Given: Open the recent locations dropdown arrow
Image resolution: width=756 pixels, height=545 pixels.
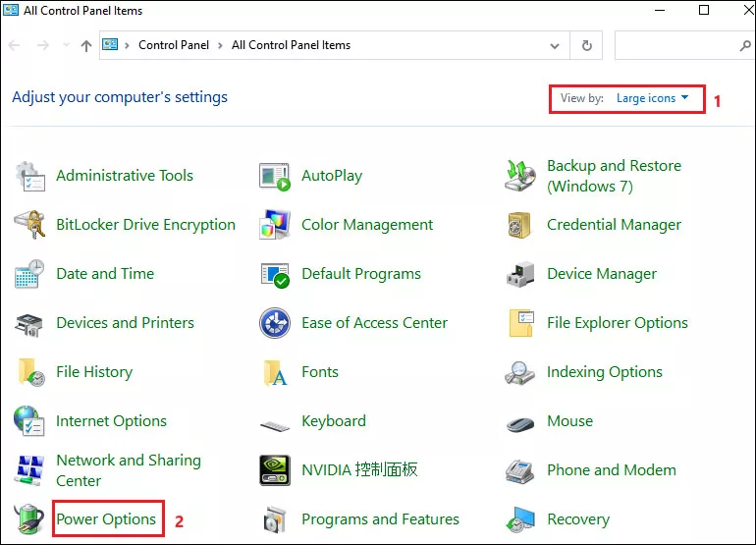Looking at the screenshot, I should click(66, 45).
